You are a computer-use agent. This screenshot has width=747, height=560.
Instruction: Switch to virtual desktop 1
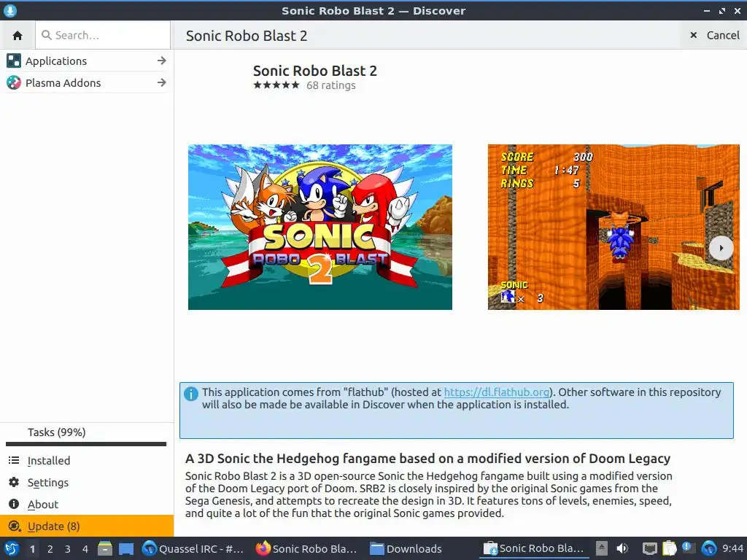32,549
